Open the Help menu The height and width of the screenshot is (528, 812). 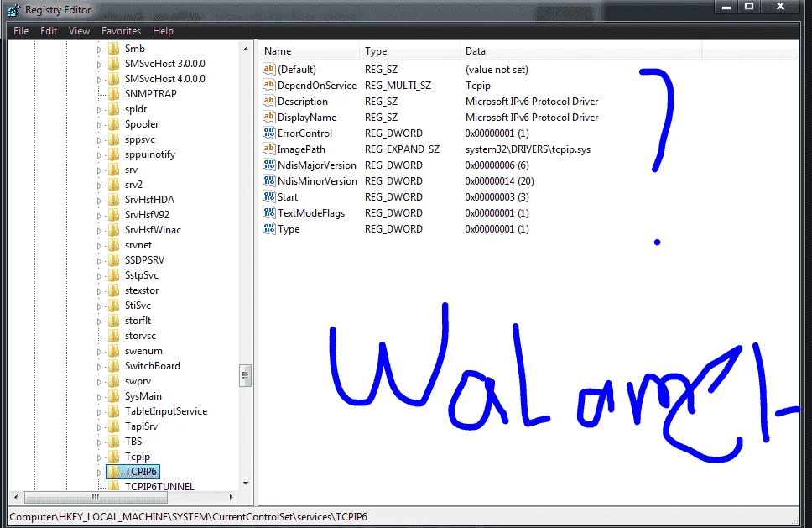(x=163, y=31)
